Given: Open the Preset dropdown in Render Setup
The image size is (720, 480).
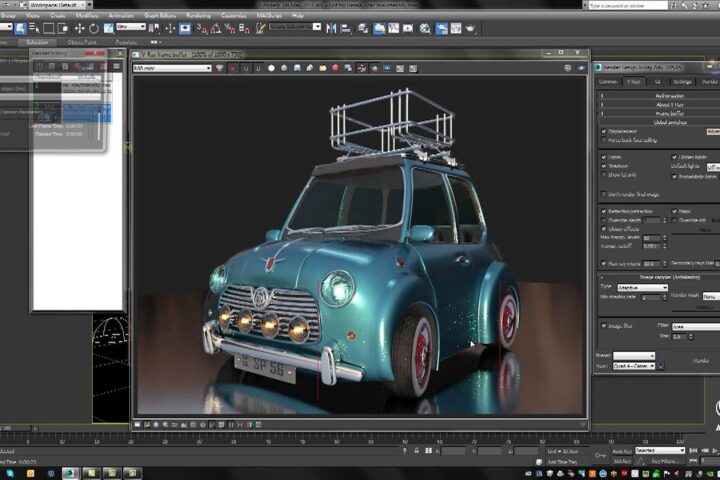Looking at the screenshot, I should tap(634, 356).
